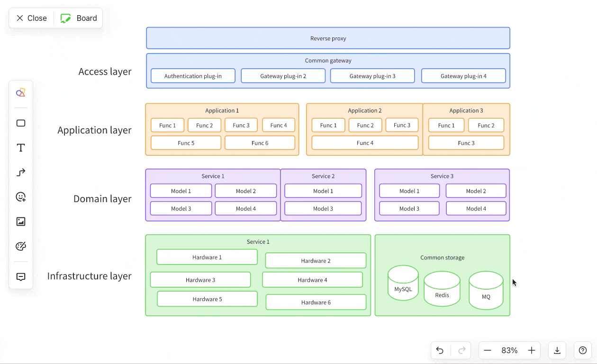
Task: Select the Text tool
Action: pyautogui.click(x=21, y=148)
